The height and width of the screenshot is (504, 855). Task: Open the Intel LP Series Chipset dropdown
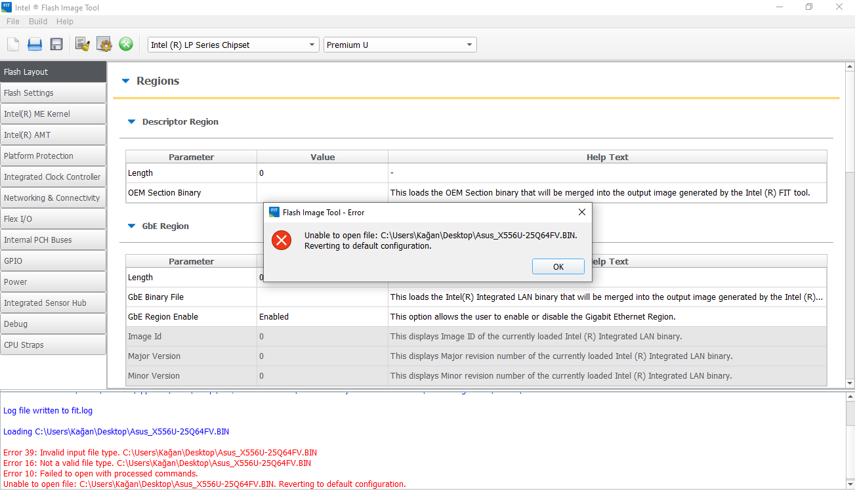(x=233, y=45)
